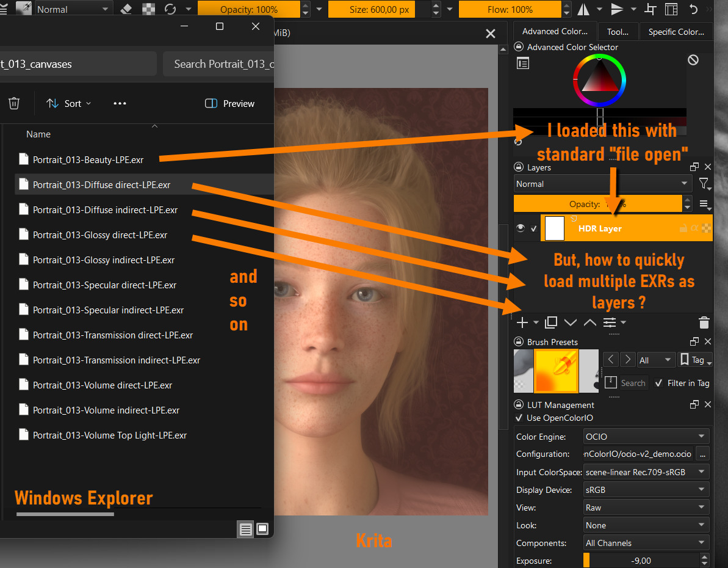Screen dimensions: 728x568
Task: Delete the layer using the trash icon
Action: coord(704,322)
